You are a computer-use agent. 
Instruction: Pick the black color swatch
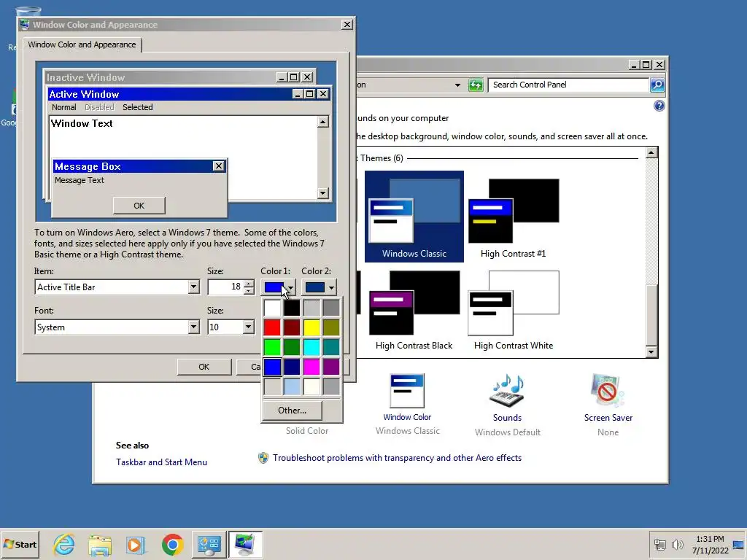[292, 308]
